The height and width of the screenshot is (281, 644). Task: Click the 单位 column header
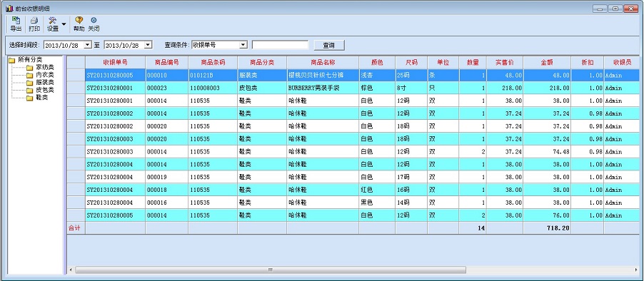[x=443, y=62]
